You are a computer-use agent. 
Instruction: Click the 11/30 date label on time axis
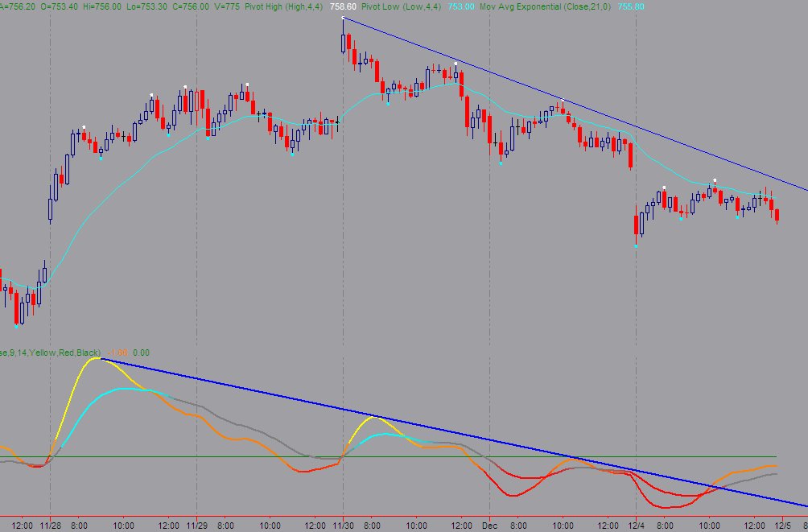(343, 526)
